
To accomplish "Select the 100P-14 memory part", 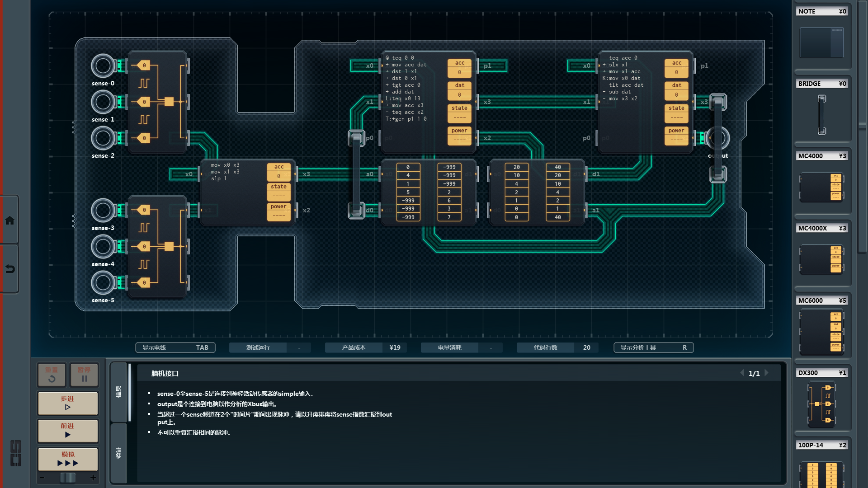I will tap(821, 473).
